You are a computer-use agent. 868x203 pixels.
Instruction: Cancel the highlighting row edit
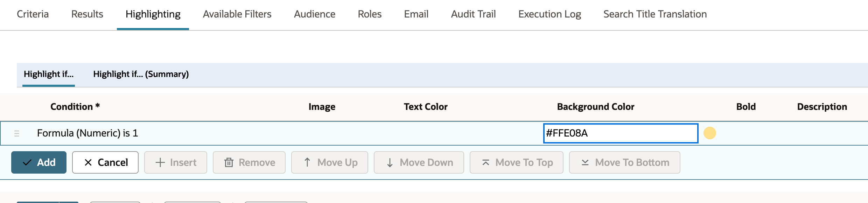pos(105,162)
